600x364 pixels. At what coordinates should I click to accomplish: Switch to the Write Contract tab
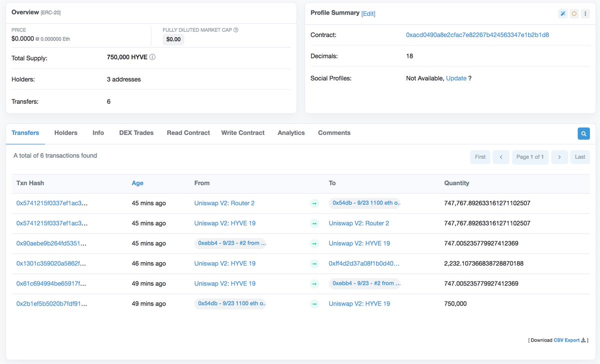click(x=243, y=133)
